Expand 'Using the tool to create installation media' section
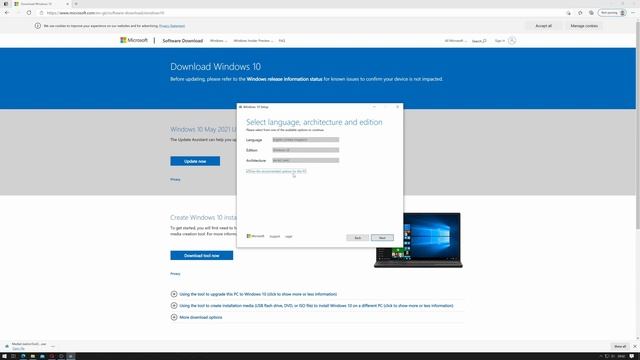The image size is (640, 360). 312,305
